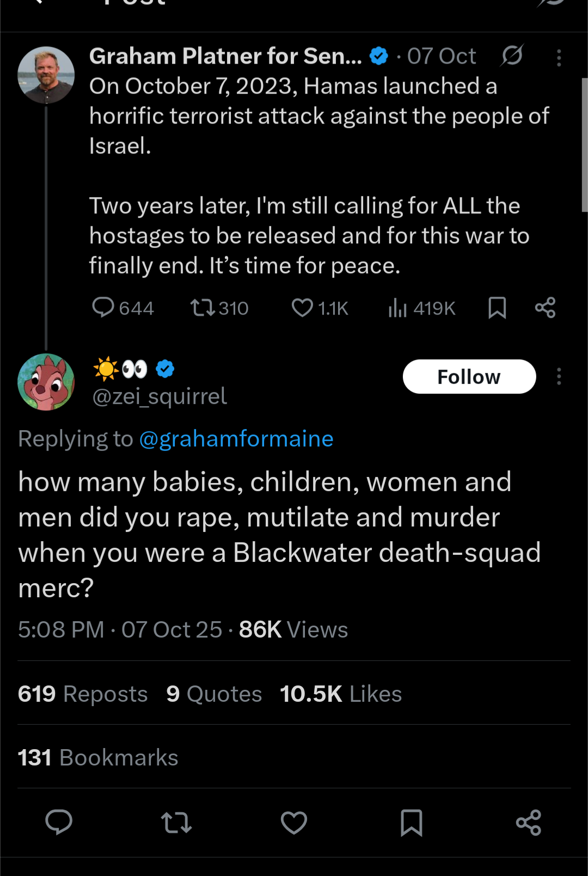Repost the @zei_squirrel reply
588x876 pixels.
click(x=176, y=822)
